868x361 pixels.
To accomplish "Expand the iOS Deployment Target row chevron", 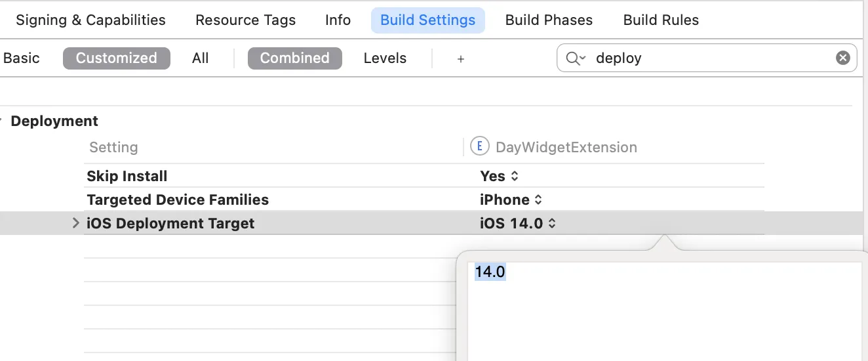I will point(76,224).
